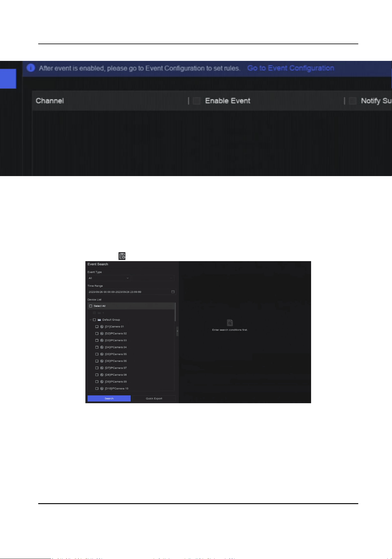
Task: Check the Default Group checkbox
Action: (x=95, y=320)
